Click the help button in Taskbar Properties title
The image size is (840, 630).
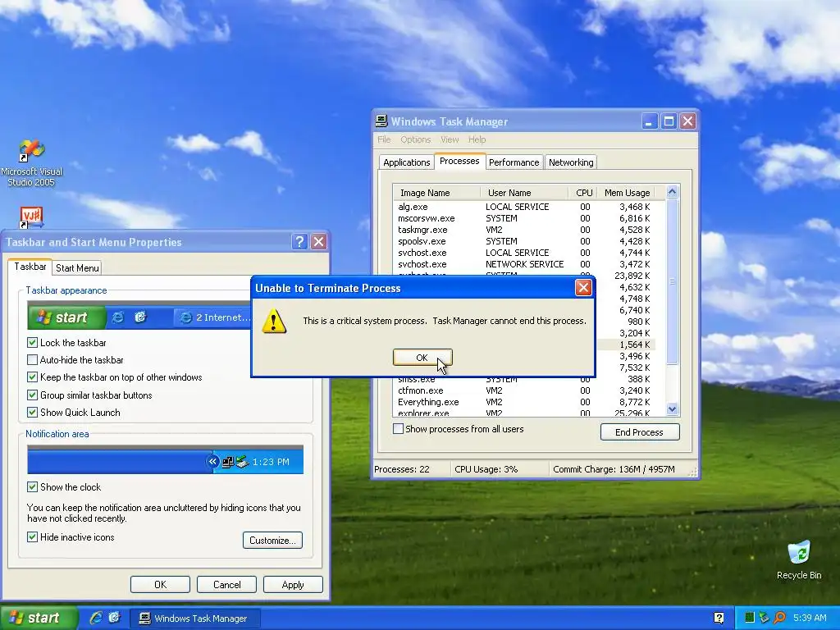tap(299, 242)
